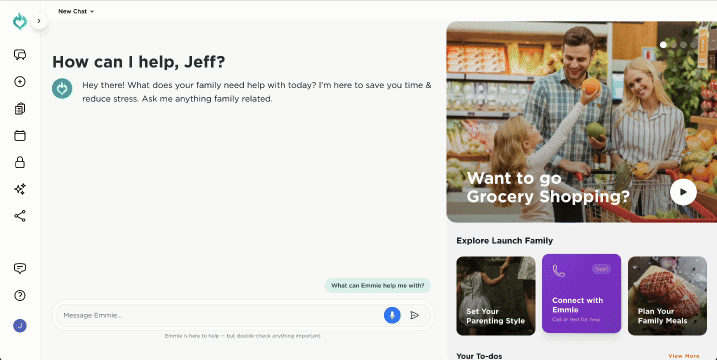Open chats via the speech bubbles sidebar icon
This screenshot has width=717, height=360.
tap(20, 55)
